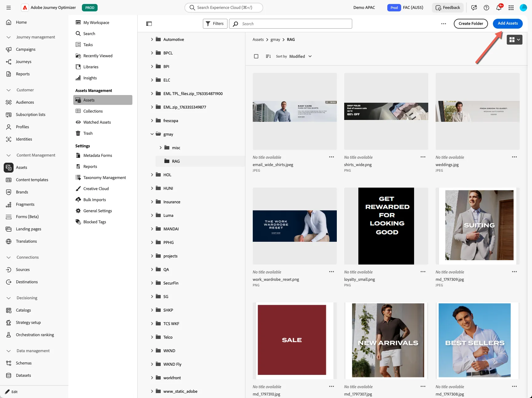Viewport: 532px width, 398px height.
Task: Go to Campaigns in sidebar
Action: click(x=26, y=49)
